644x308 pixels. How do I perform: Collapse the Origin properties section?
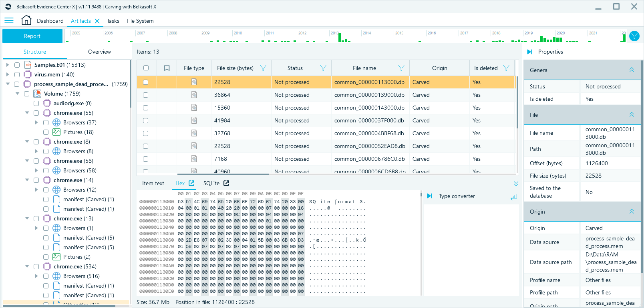coord(632,212)
